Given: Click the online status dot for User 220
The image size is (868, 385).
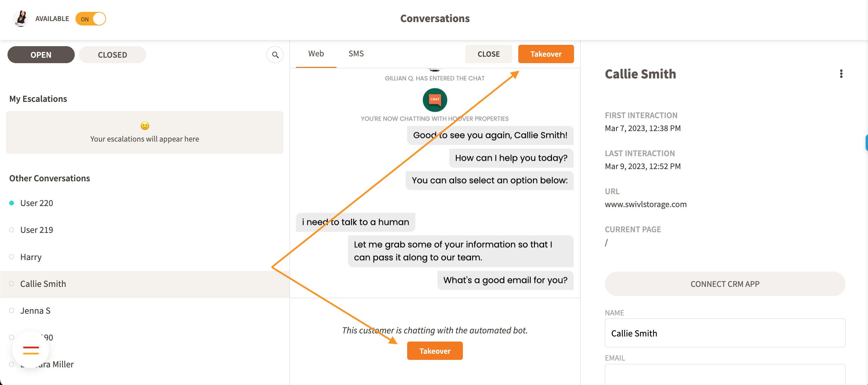Looking at the screenshot, I should click(12, 203).
